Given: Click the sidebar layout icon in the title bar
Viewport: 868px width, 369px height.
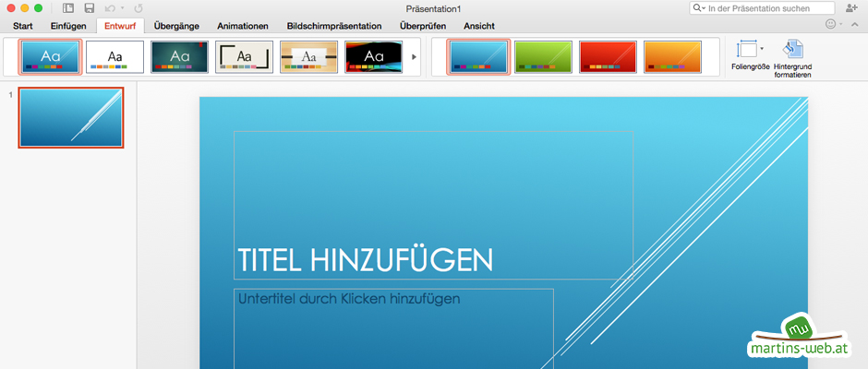Looking at the screenshot, I should pyautogui.click(x=68, y=8).
